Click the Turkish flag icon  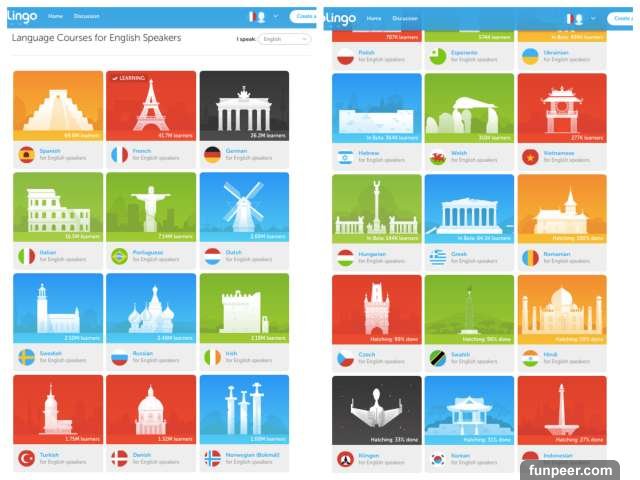click(x=27, y=458)
